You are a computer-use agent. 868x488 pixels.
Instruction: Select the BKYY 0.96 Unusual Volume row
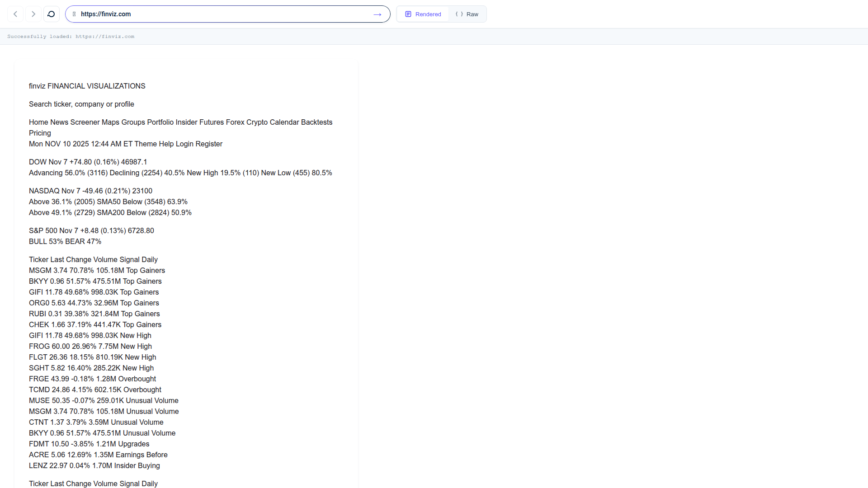click(x=102, y=433)
